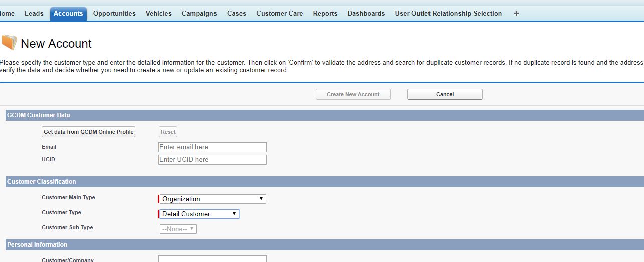Open the Customer Type dropdown
Screen dimensions: 644x262
tap(199, 214)
